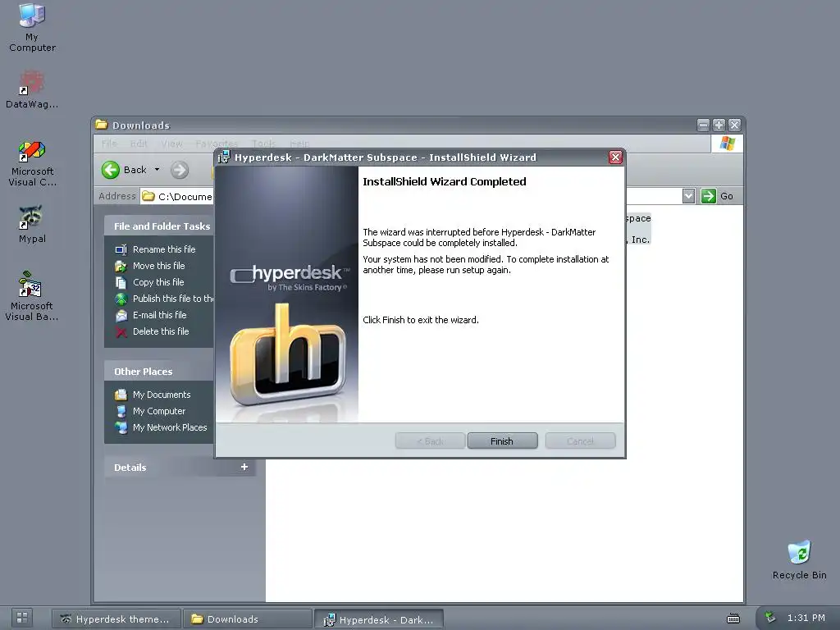Click the Copy this file icon
The height and width of the screenshot is (630, 840).
click(x=121, y=282)
